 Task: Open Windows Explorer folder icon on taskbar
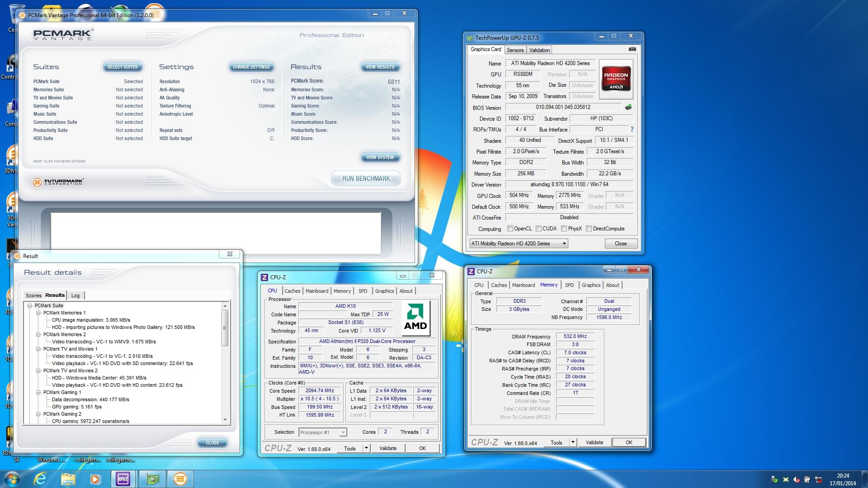(x=68, y=479)
